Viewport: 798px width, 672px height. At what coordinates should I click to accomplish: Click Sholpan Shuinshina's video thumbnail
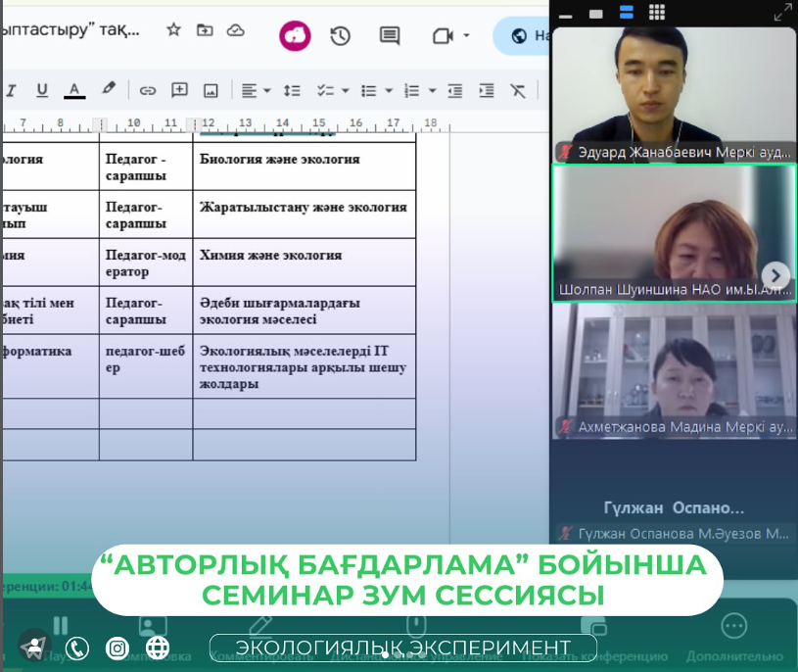tap(674, 235)
